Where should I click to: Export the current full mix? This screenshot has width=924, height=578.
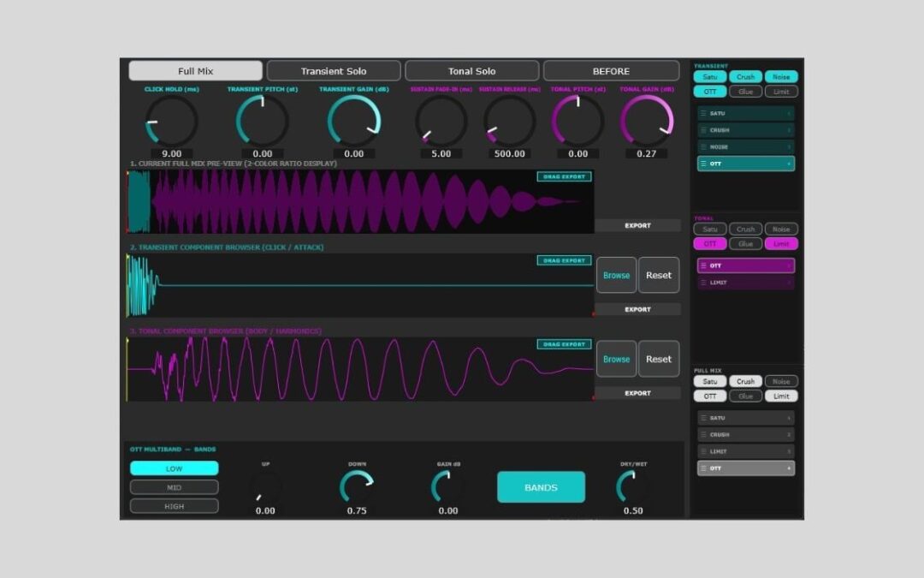[637, 225]
